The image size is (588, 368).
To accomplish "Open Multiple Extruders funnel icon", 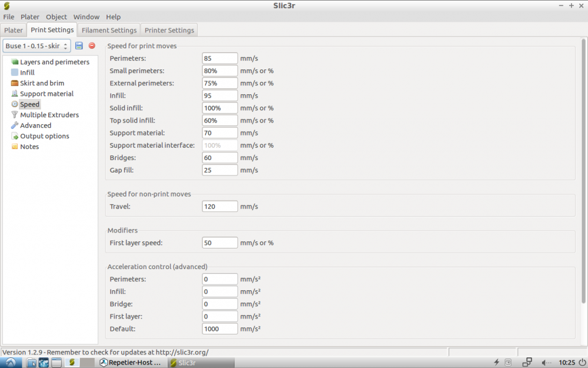I will pyautogui.click(x=15, y=115).
